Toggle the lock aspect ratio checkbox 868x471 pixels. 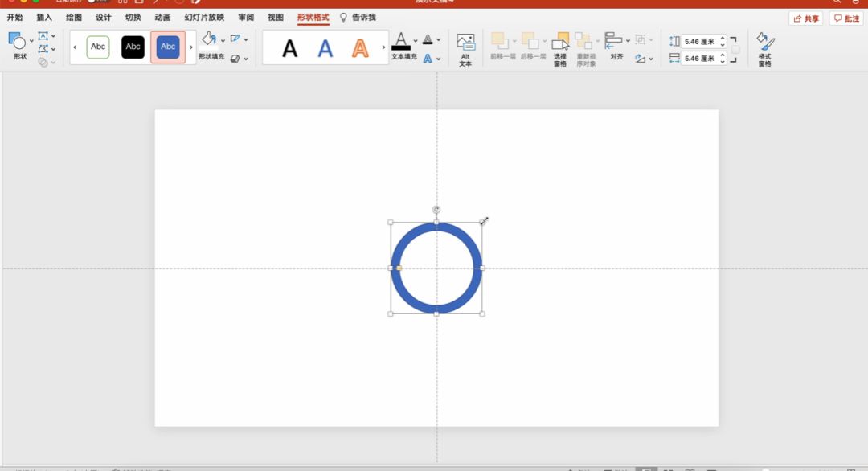(735, 50)
